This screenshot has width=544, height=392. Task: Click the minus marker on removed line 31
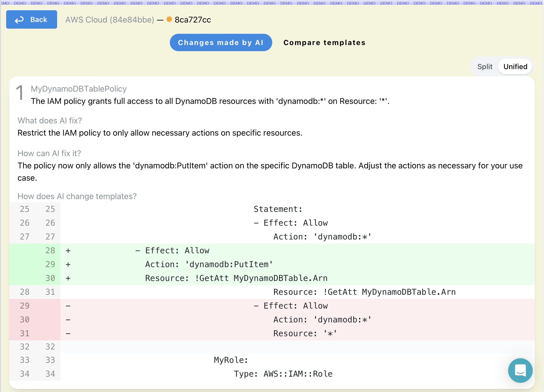(x=68, y=334)
